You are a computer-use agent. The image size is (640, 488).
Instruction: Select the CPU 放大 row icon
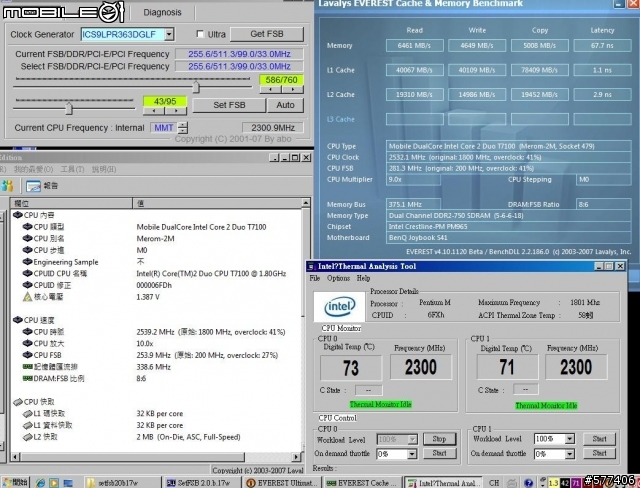[27, 343]
